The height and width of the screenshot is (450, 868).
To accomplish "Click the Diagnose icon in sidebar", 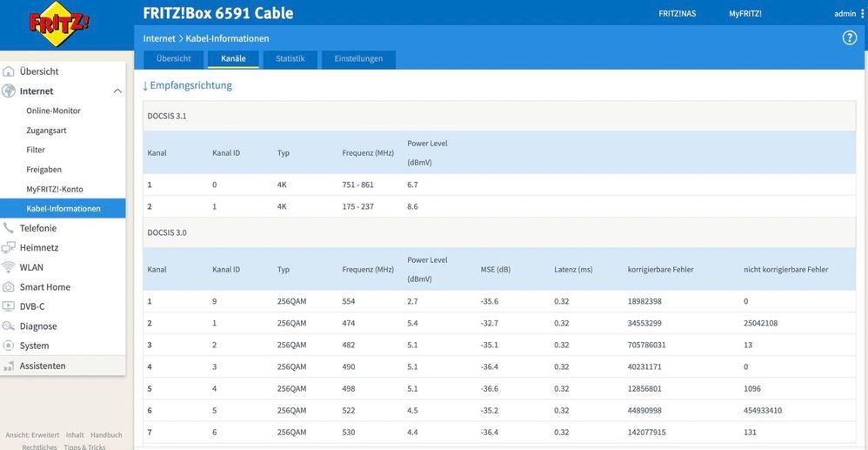I will (9, 326).
